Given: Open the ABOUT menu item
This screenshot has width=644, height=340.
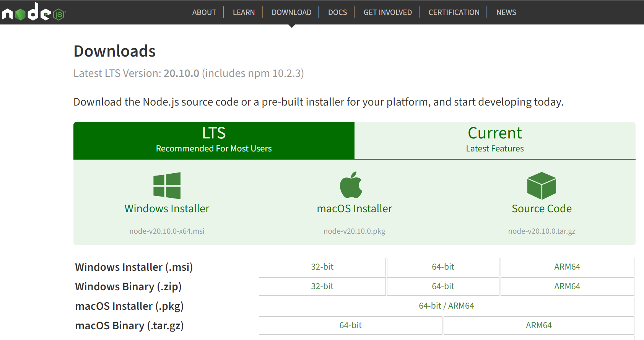Looking at the screenshot, I should click(204, 12).
